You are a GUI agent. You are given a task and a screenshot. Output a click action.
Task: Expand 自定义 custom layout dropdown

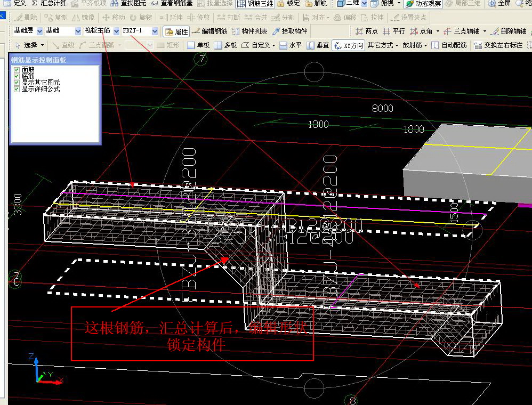pos(273,45)
